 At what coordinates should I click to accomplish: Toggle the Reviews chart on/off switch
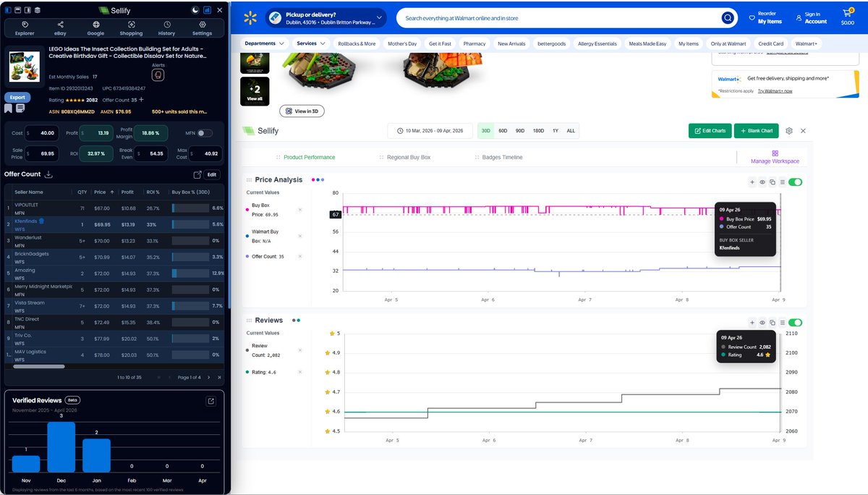(795, 323)
